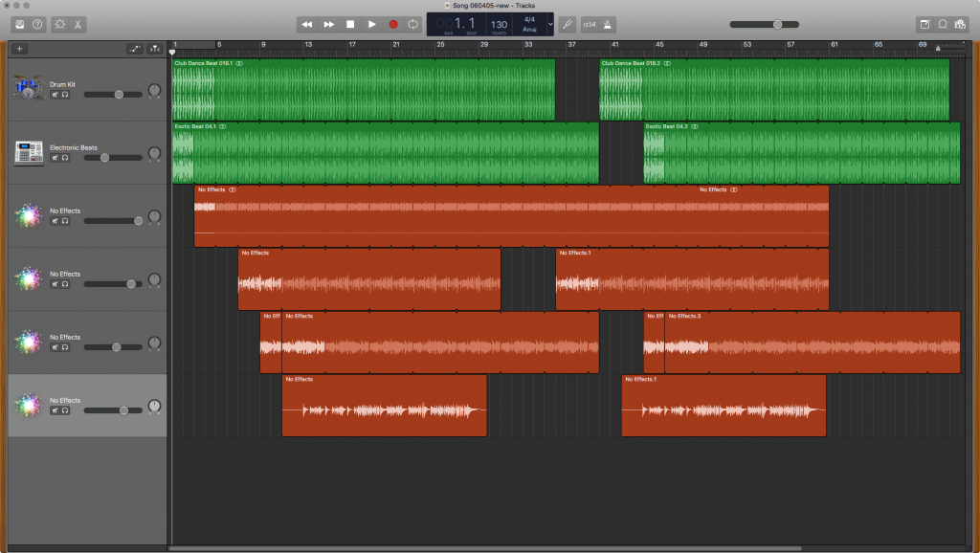Viewport: 980px width, 553px height.
Task: Open the LCD display mode dropdown arrow
Action: [x=550, y=24]
